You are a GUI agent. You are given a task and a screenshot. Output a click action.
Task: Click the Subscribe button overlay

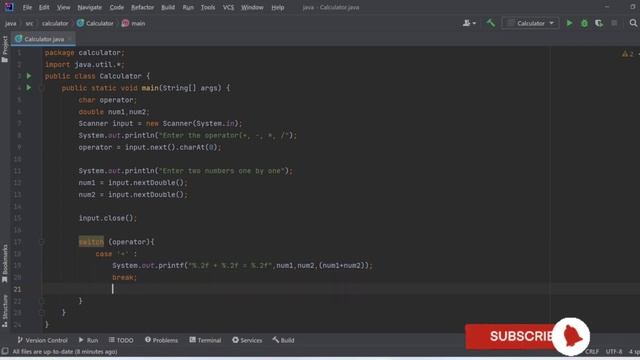tap(510, 336)
